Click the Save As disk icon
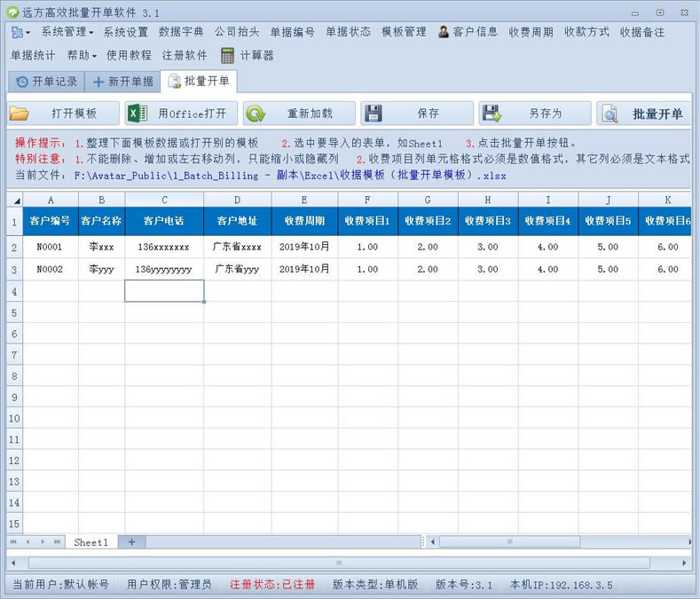 tap(492, 114)
